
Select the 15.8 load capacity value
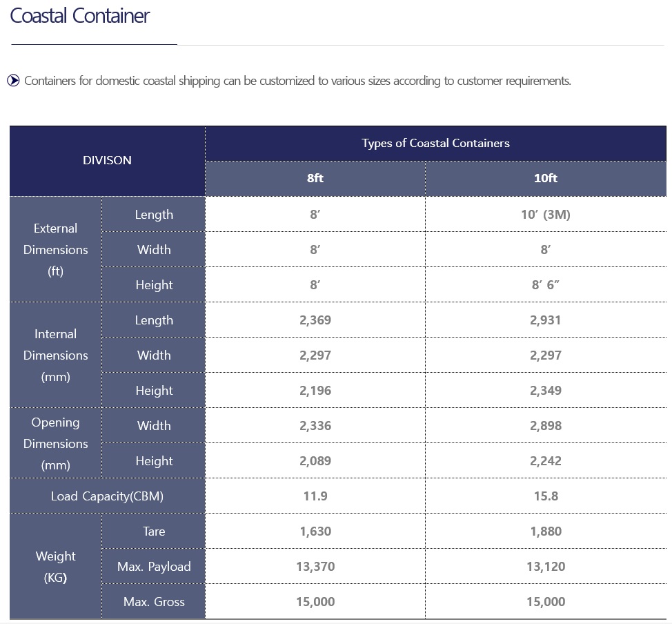point(546,496)
